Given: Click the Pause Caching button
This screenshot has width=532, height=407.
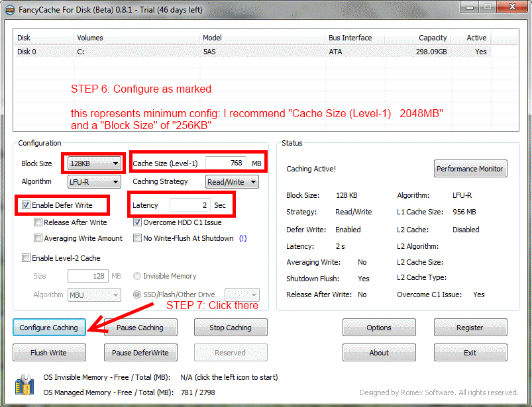Looking at the screenshot, I should (x=140, y=328).
